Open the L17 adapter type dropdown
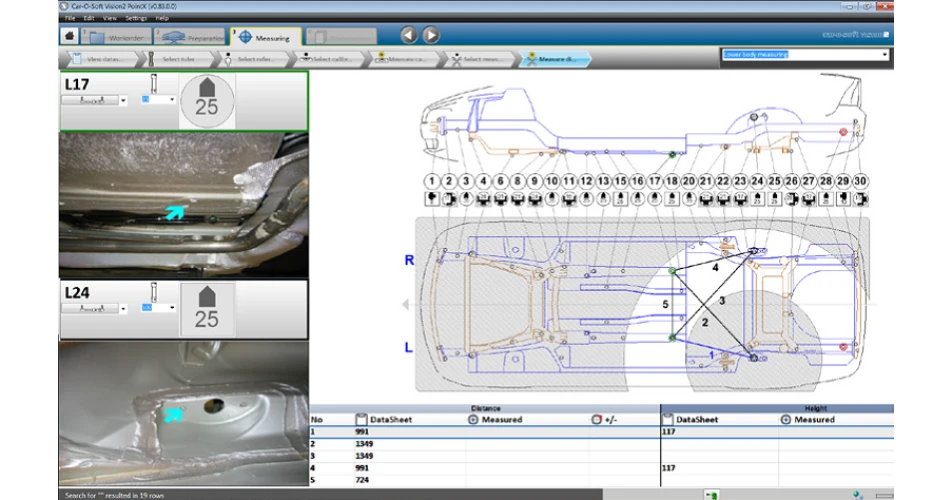The image size is (952, 500). pyautogui.click(x=123, y=101)
